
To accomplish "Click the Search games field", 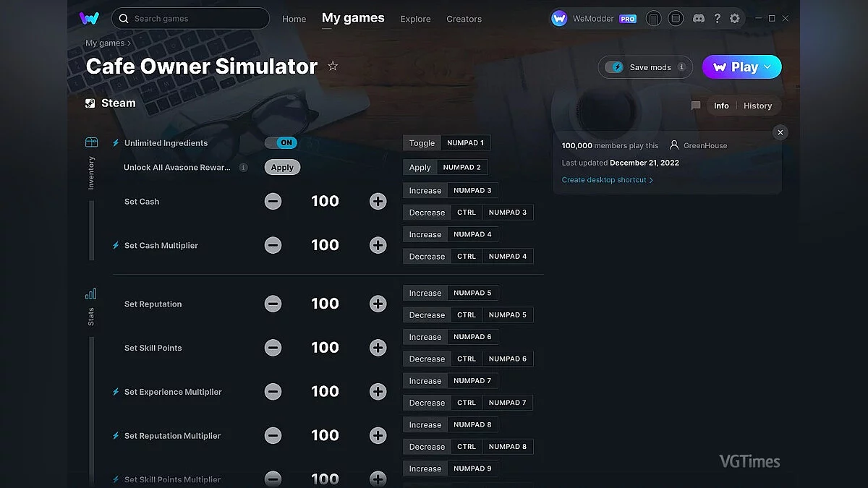I will click(x=191, y=18).
